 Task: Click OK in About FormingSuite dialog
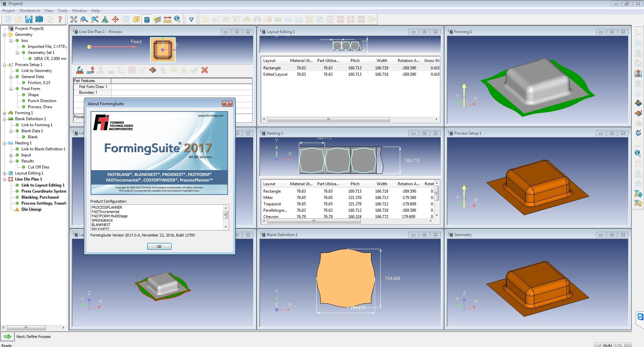pyautogui.click(x=159, y=247)
